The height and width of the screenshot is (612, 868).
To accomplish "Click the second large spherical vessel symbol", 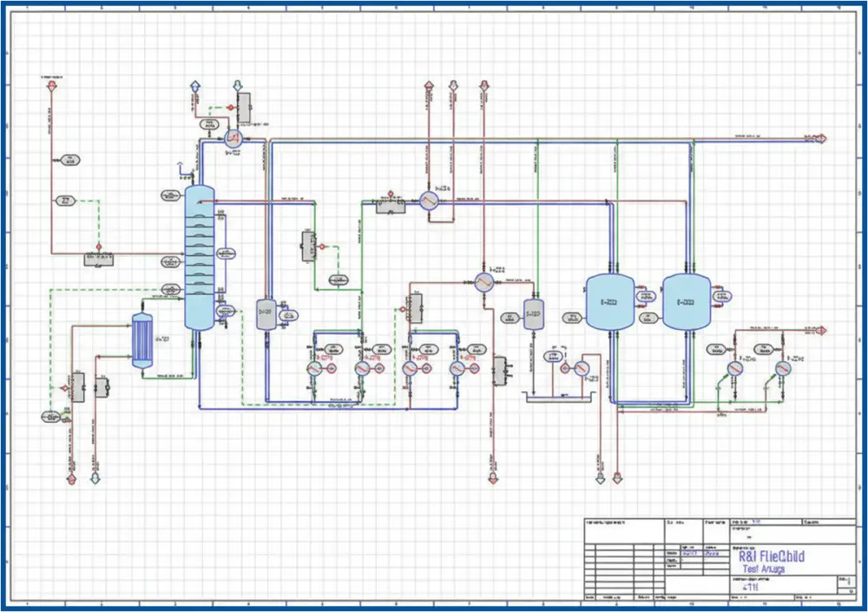I will tap(687, 299).
